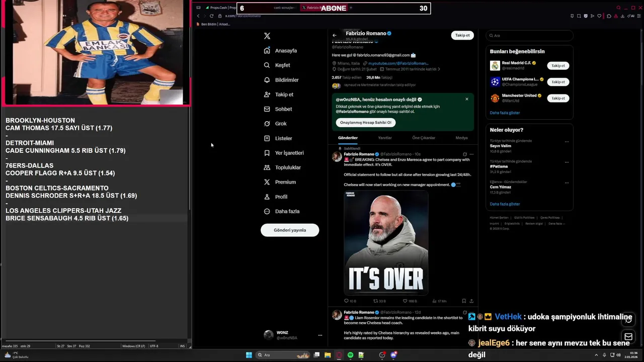
Task: Click the Windows Start button
Action: point(249,355)
